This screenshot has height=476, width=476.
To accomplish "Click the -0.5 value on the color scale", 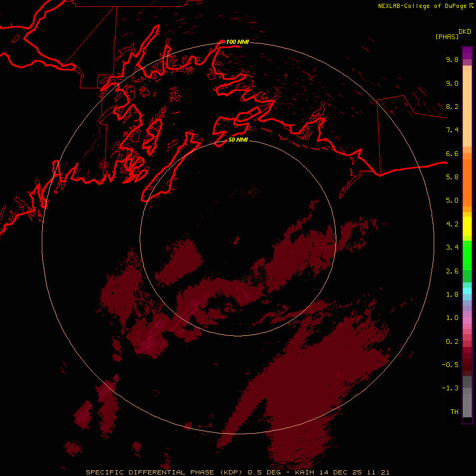I will click(x=450, y=365).
